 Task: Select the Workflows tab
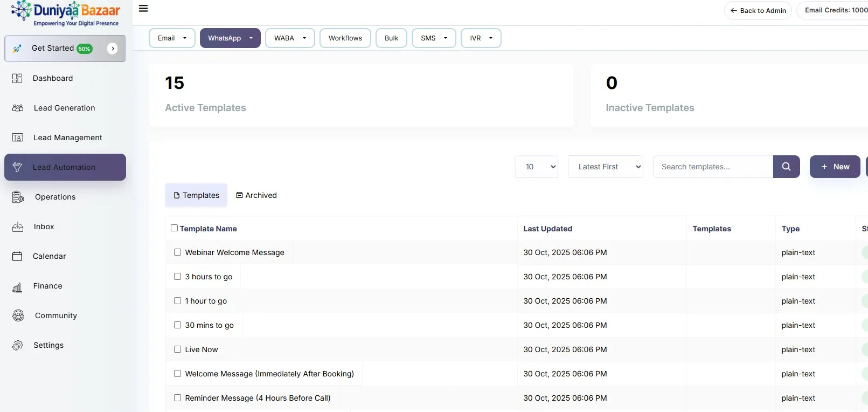pyautogui.click(x=345, y=38)
